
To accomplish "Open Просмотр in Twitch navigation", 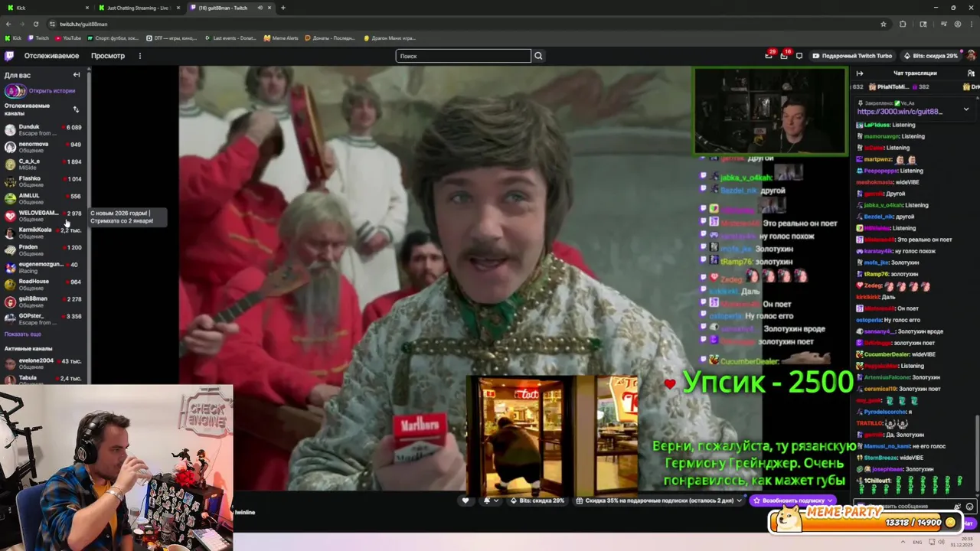I will (108, 56).
